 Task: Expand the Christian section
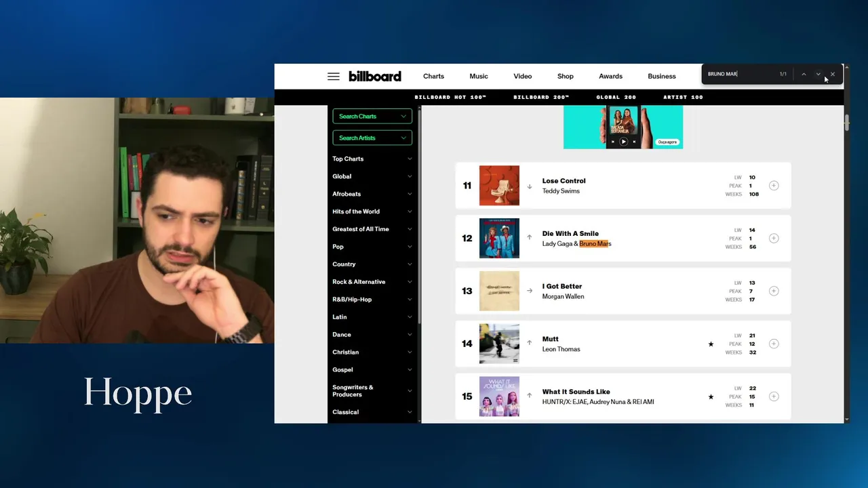(372, 352)
